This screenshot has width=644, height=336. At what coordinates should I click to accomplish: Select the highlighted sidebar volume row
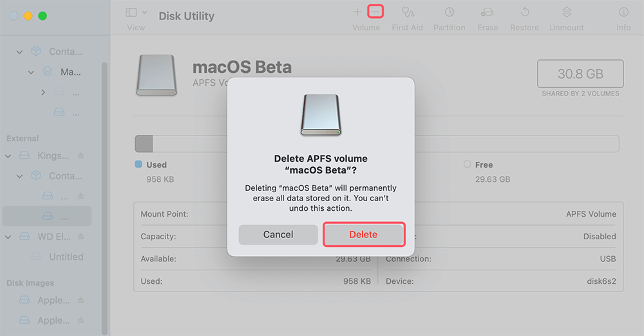(47, 216)
